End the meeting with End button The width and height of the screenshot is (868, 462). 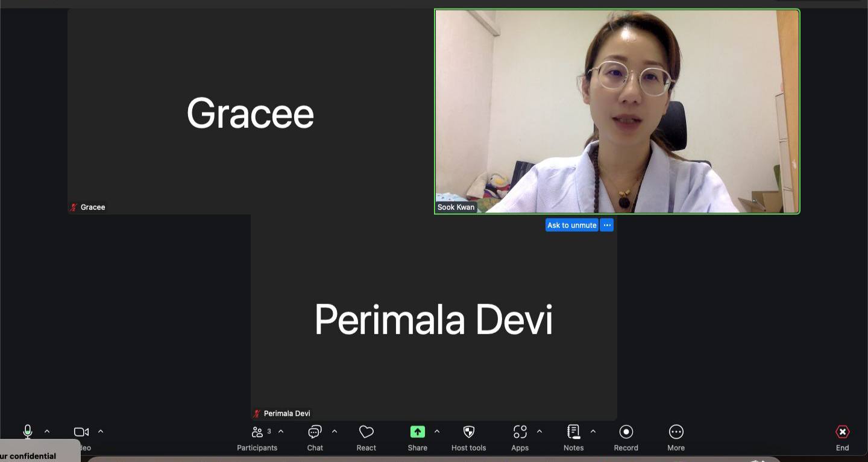[x=842, y=432]
